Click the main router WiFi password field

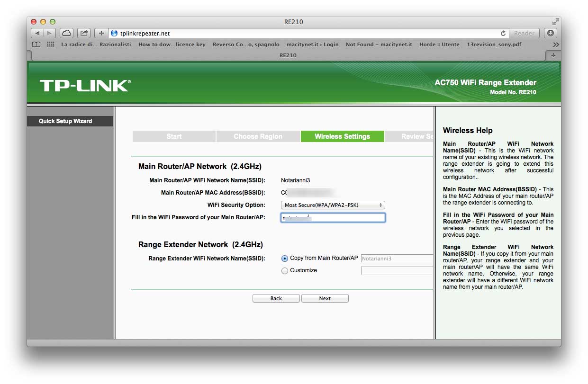(x=333, y=218)
